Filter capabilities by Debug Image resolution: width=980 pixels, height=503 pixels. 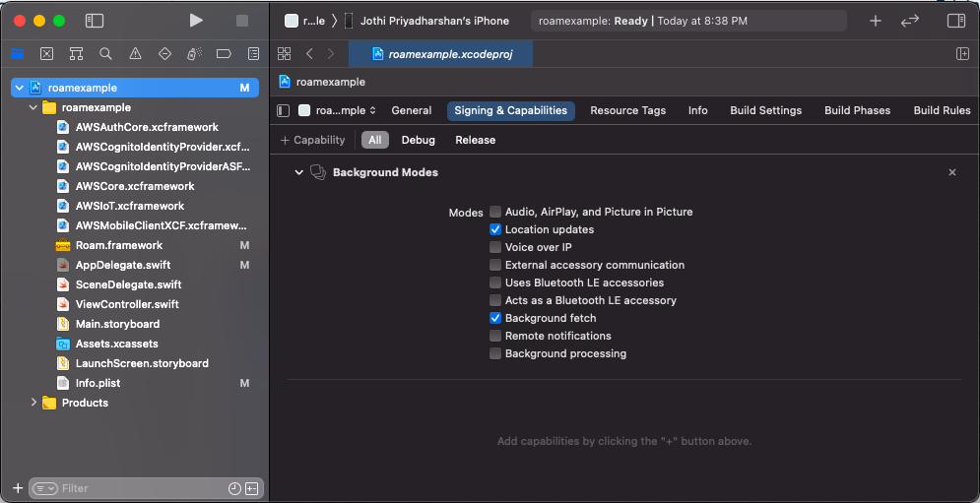[419, 140]
